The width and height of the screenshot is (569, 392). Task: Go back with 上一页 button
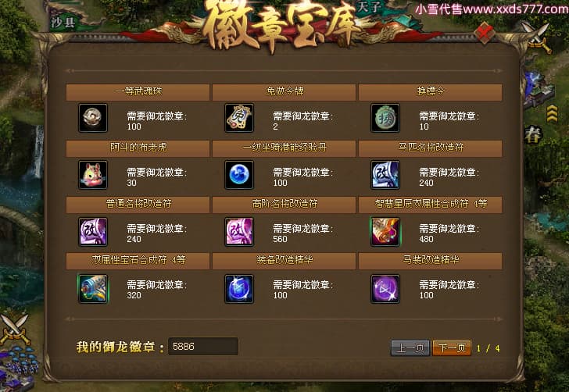click(410, 348)
